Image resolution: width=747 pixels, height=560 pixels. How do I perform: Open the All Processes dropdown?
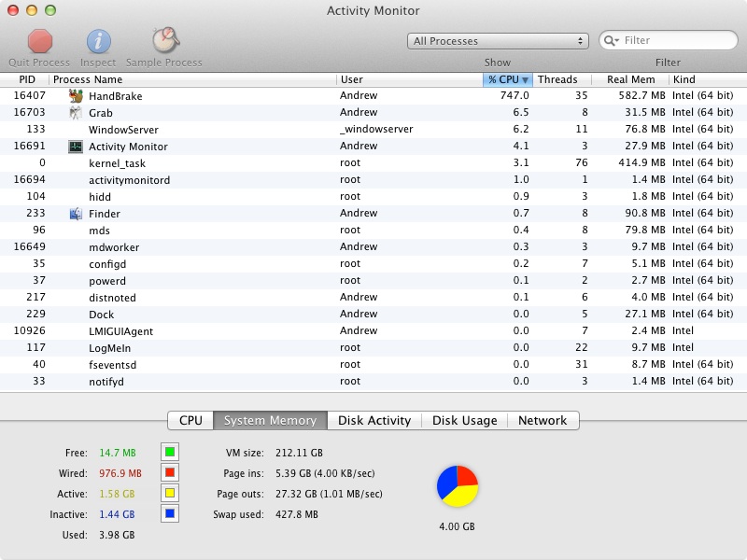coord(498,41)
